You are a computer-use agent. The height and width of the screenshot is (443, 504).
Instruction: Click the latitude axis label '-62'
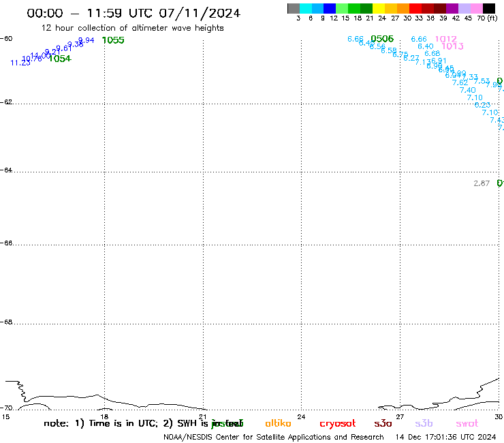coord(6,102)
